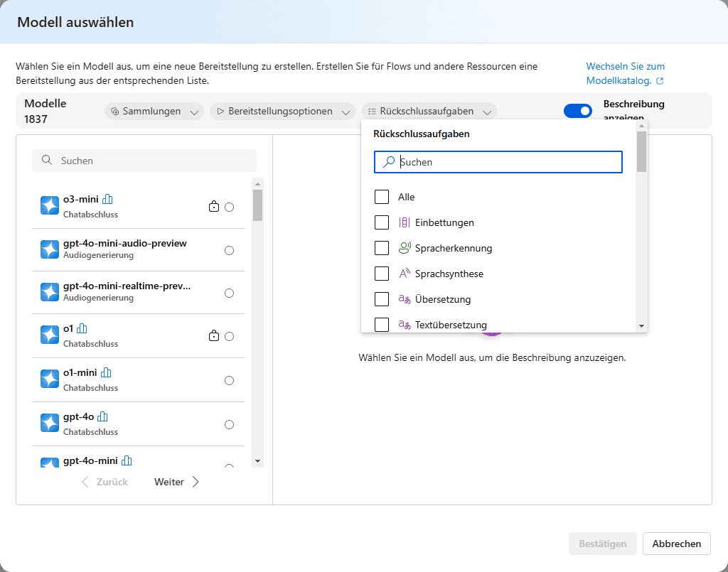The image size is (728, 572).
Task: Click the lock icon beside o3-mini
Action: (213, 205)
